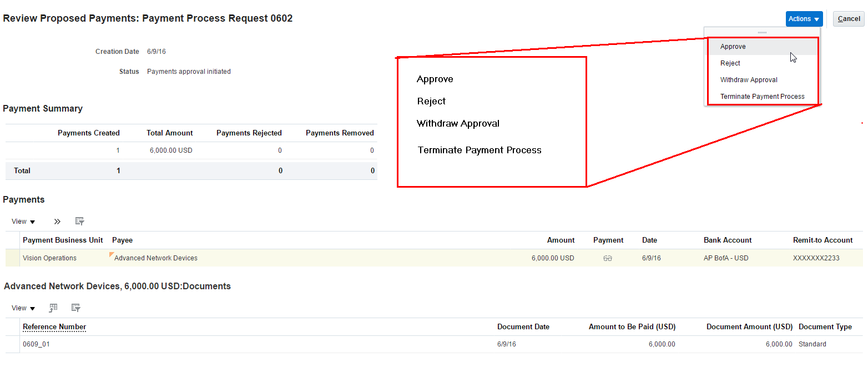Click the status text Payments approval initiated

[189, 72]
